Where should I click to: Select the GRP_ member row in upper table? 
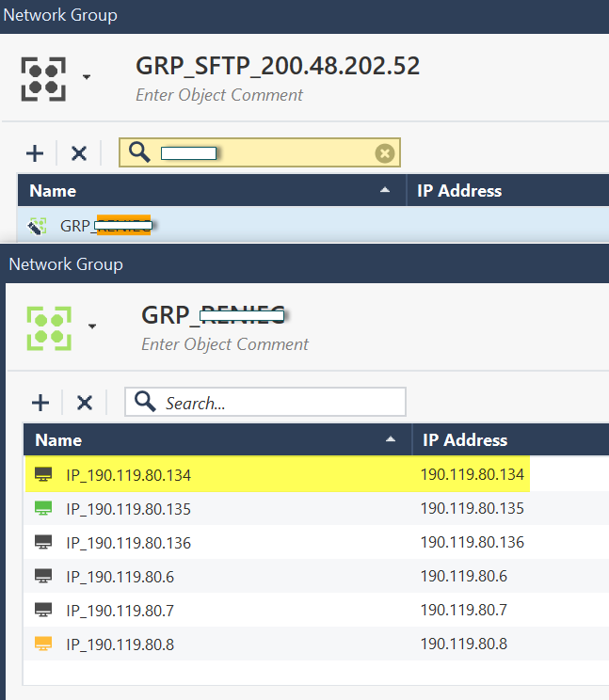tap(104, 226)
